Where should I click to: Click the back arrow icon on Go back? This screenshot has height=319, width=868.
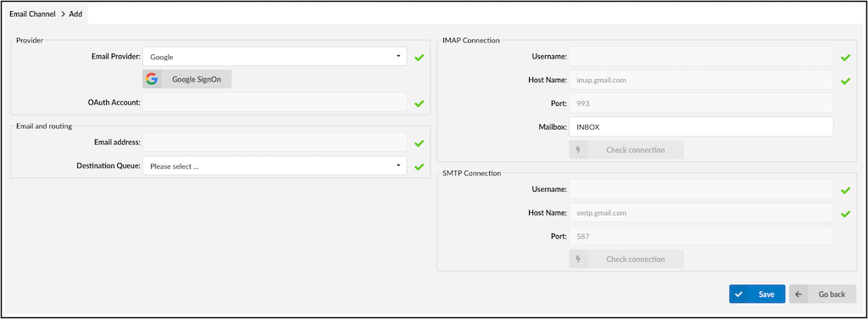tap(798, 294)
